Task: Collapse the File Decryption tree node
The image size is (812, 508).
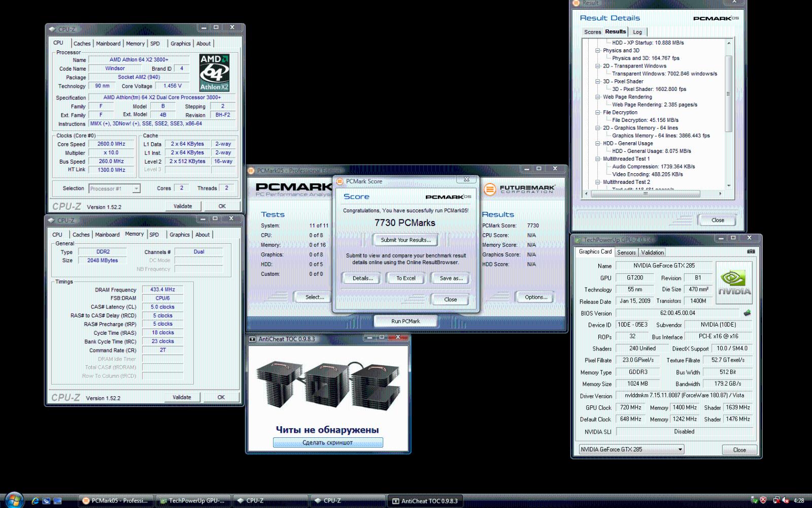Action: tap(598, 112)
